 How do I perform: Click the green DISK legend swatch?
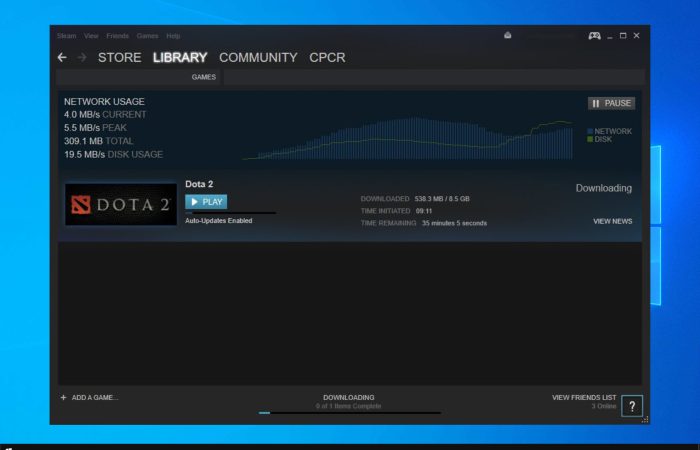(x=590, y=139)
